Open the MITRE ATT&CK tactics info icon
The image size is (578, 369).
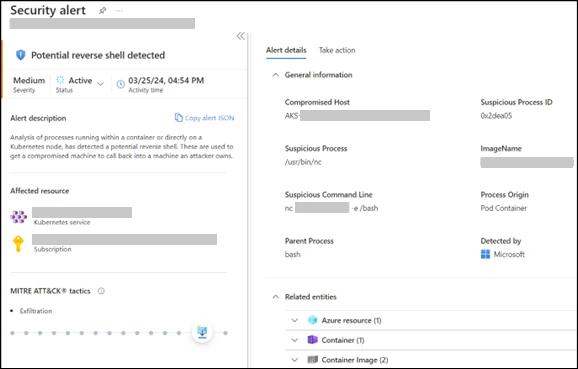(101, 291)
